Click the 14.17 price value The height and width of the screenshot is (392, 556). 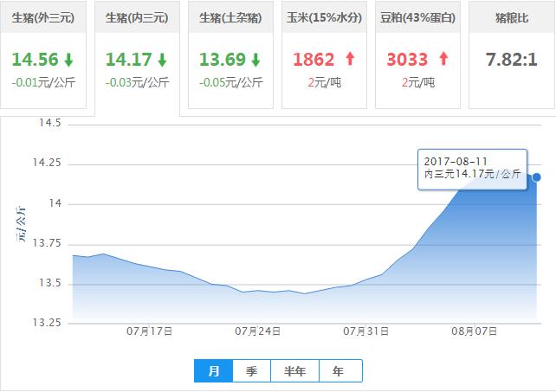(x=129, y=59)
